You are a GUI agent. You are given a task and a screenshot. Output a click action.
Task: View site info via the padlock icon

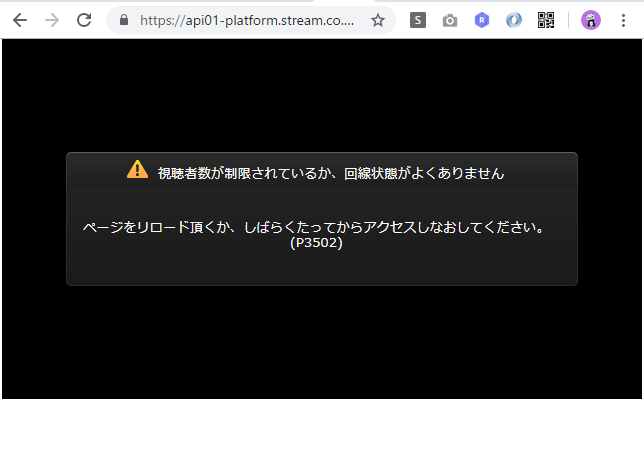(124, 20)
